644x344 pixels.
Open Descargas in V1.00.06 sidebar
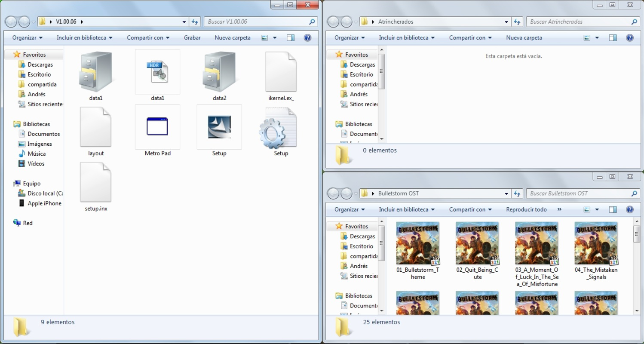click(40, 64)
